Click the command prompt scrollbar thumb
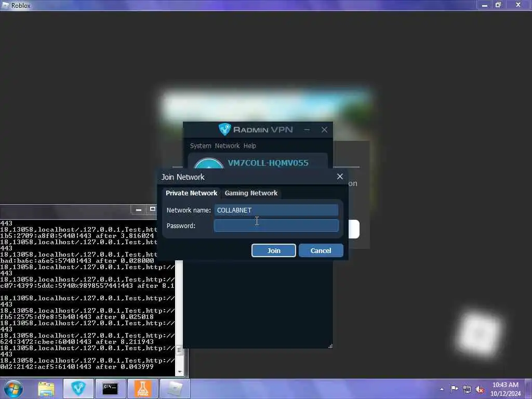 coord(179,351)
